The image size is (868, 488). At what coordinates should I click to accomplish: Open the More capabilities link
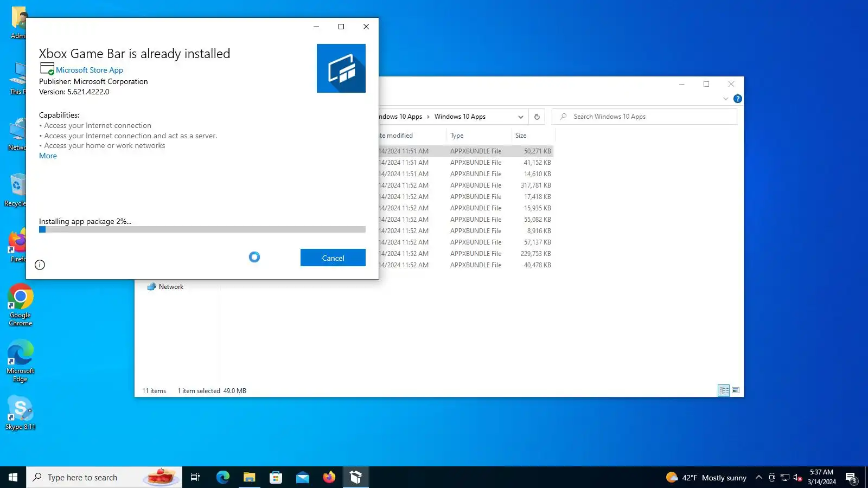tap(48, 156)
